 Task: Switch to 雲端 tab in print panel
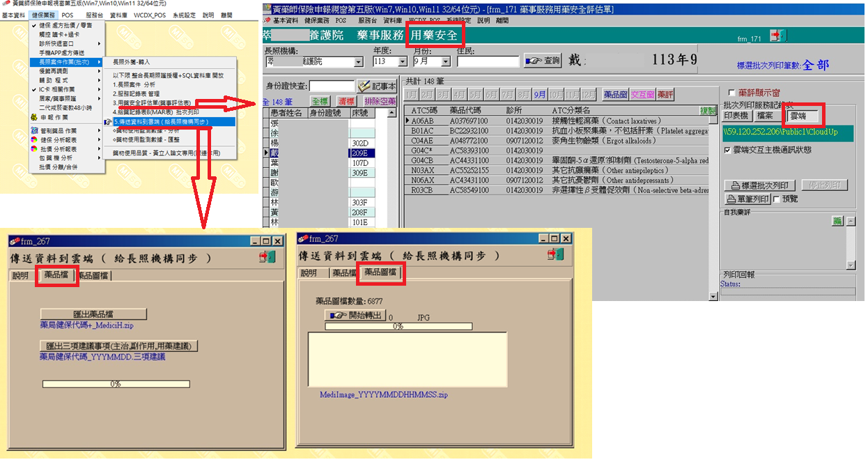coord(803,116)
